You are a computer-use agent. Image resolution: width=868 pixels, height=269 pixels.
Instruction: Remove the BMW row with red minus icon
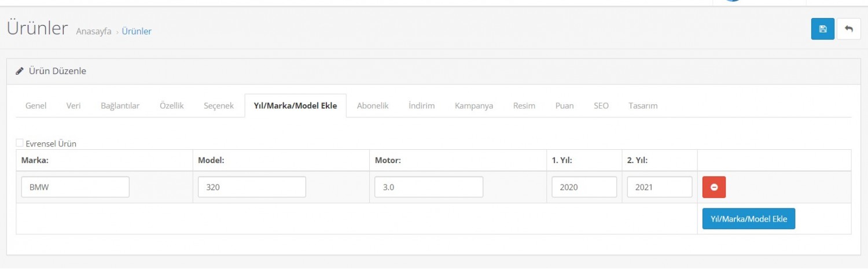[713, 187]
